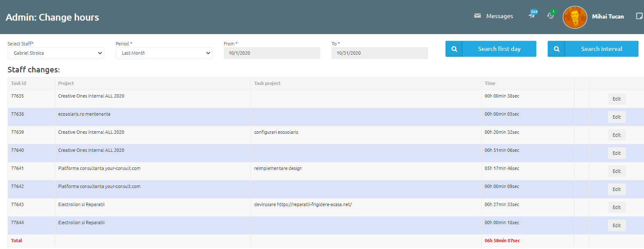Select task id 77639 cell
Viewport: 644px width, 249px height.
click(x=31, y=135)
